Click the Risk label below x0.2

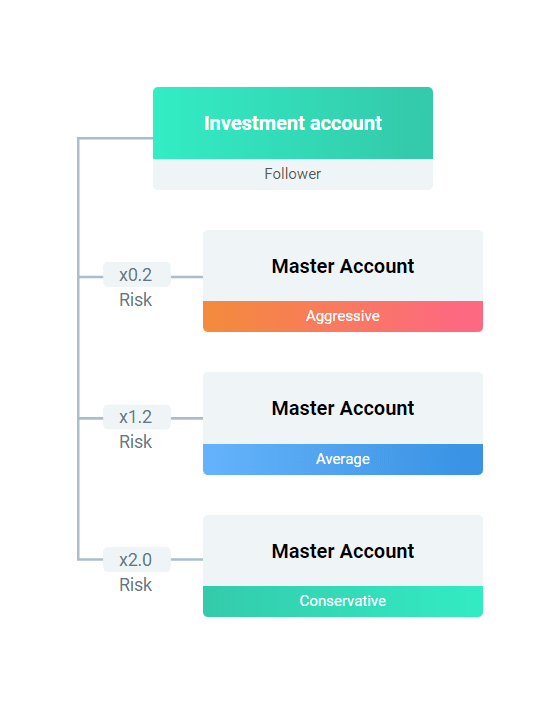click(136, 299)
